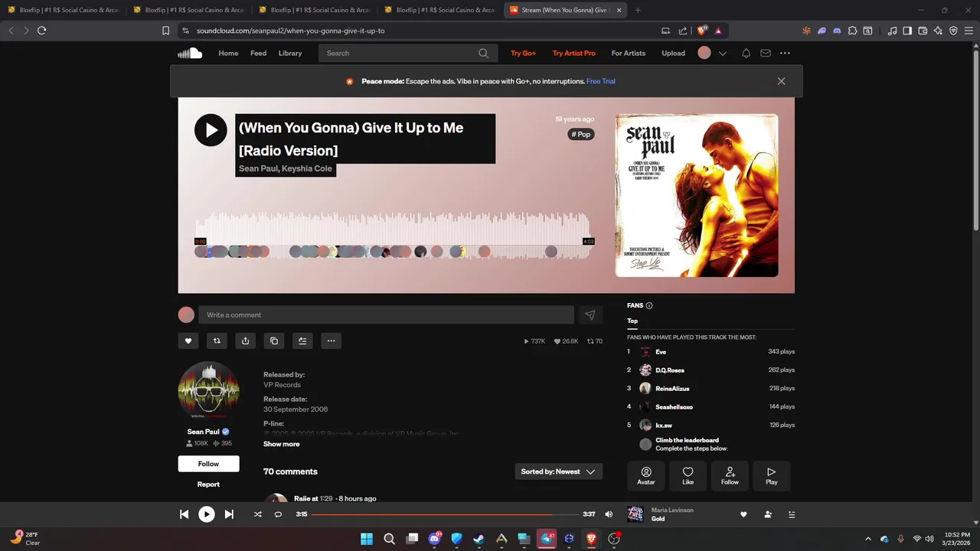Viewport: 980px width, 551px height.
Task: Open the Feed page
Action: click(x=258, y=53)
